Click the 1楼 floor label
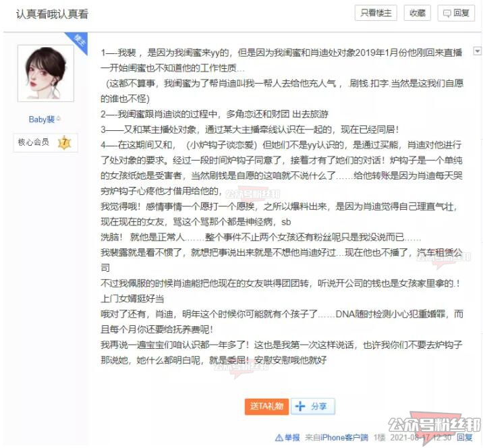Screen dimensions: 483x448 coord(380,437)
